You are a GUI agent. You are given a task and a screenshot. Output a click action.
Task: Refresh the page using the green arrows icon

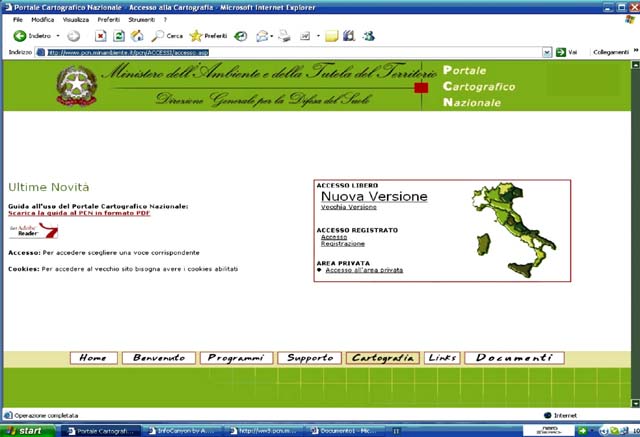(119, 36)
